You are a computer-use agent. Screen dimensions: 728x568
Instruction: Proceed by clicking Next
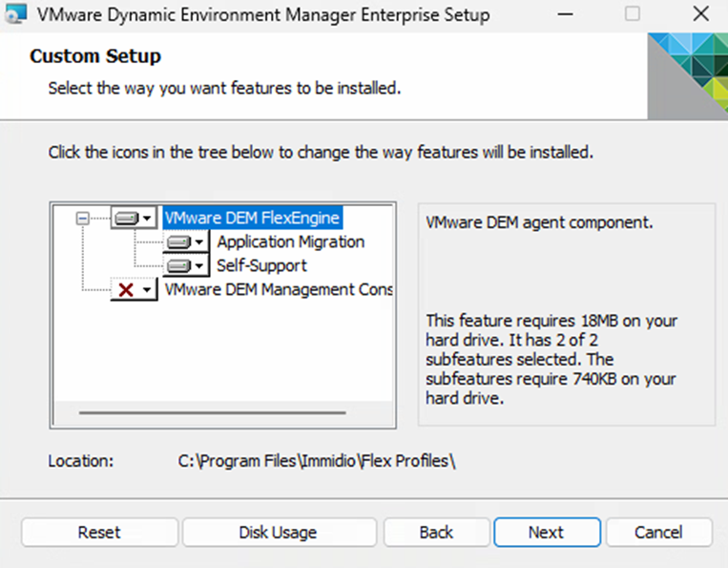[x=547, y=533]
